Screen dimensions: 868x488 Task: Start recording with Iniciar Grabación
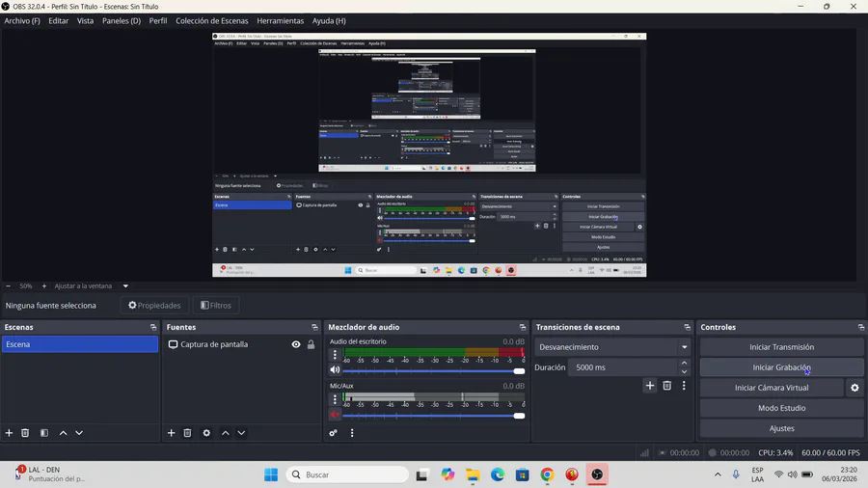pyautogui.click(x=781, y=367)
